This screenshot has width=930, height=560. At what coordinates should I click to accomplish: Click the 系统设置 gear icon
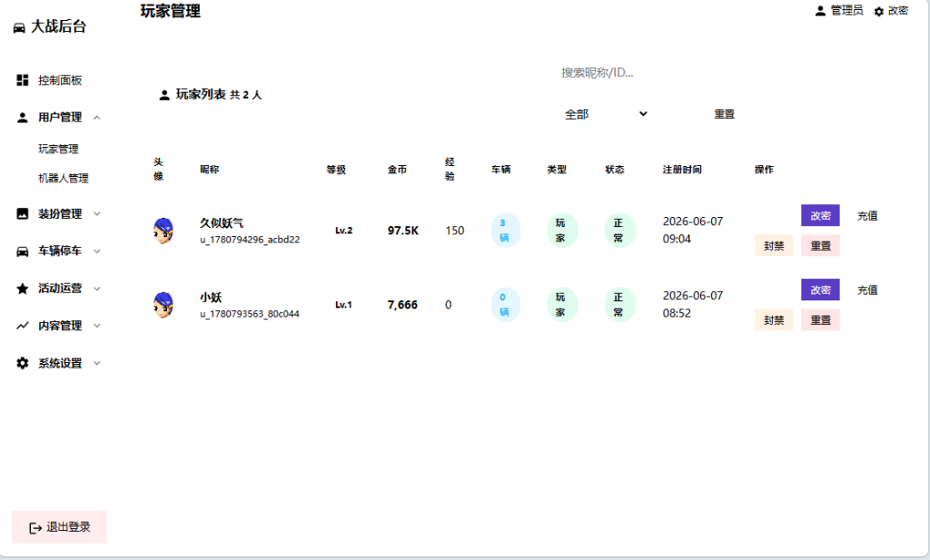coord(23,363)
